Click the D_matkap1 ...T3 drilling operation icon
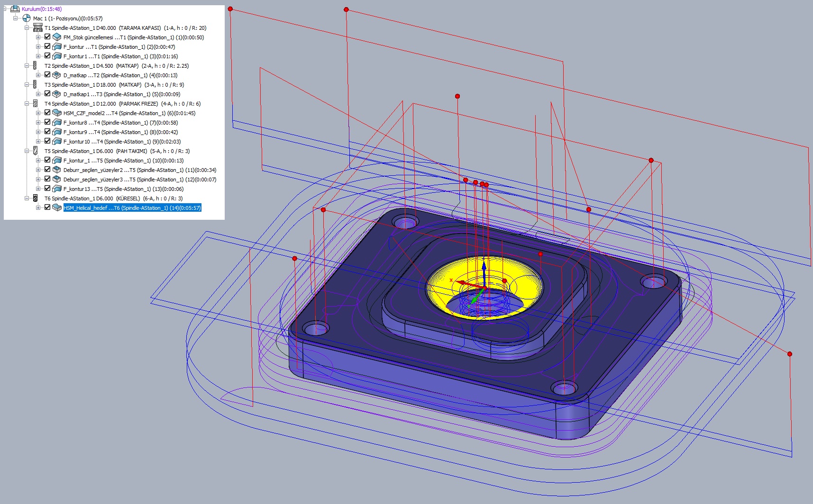The image size is (813, 504). (57, 94)
